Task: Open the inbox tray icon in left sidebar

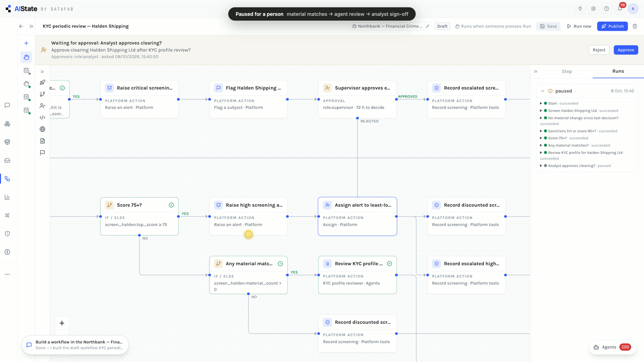Action: click(x=7, y=161)
